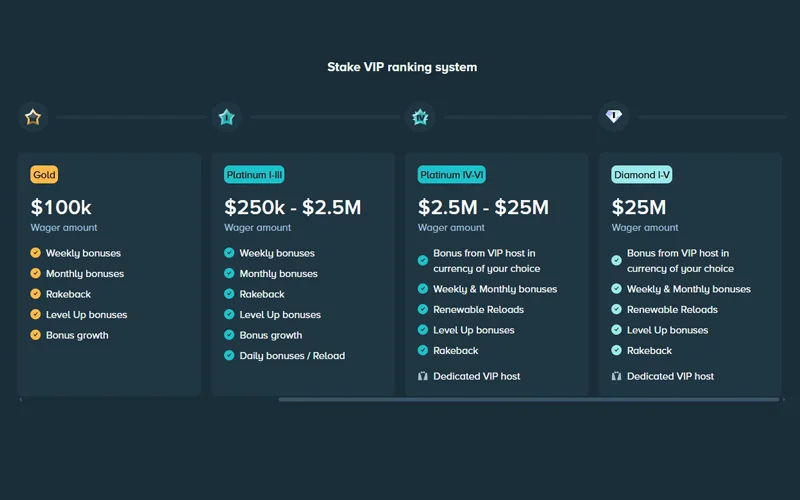Click checkmark beside Platinum IV-VI Weekly & Monthly bonuses
The height and width of the screenshot is (500, 800).
coord(422,288)
